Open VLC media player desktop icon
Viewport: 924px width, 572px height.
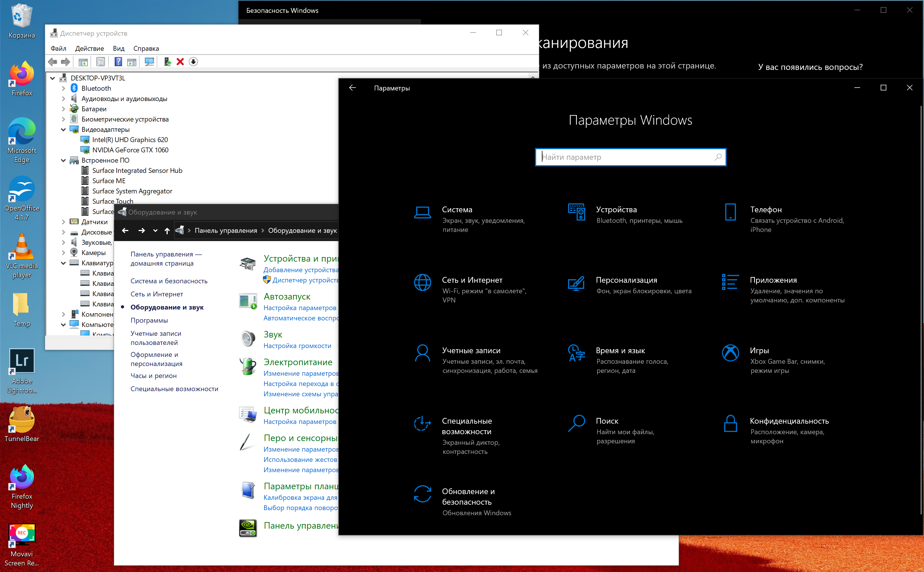coord(22,255)
